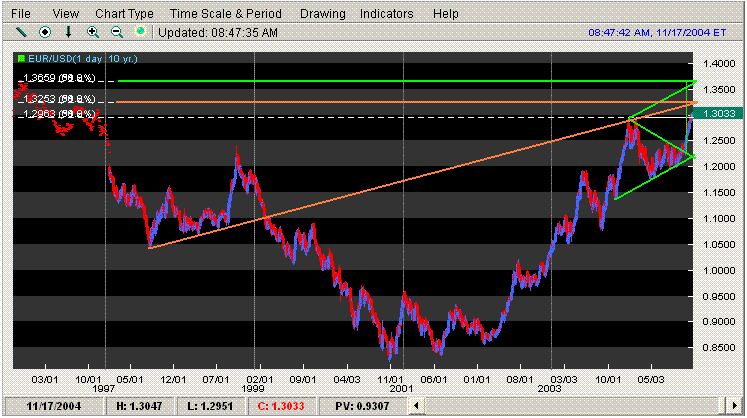Image resolution: width=747 pixels, height=418 pixels.
Task: Click the glowing teal globe icon
Action: (140, 31)
